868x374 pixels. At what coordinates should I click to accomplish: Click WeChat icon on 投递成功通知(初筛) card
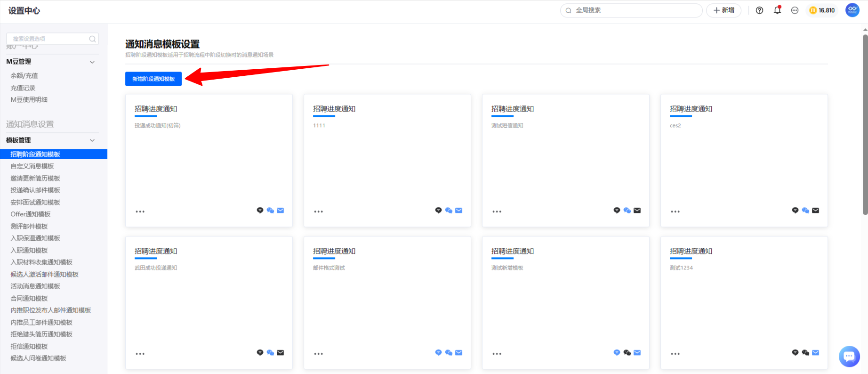pyautogui.click(x=270, y=211)
